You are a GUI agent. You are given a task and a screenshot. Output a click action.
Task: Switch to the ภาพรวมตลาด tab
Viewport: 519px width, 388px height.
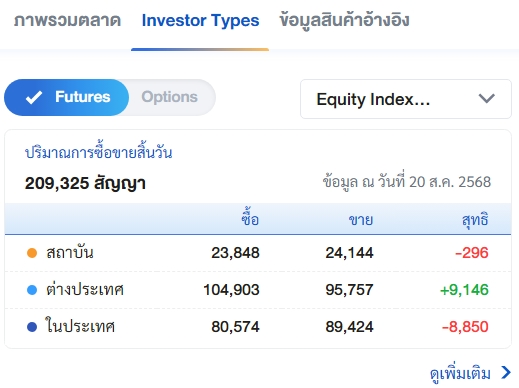coord(67,21)
